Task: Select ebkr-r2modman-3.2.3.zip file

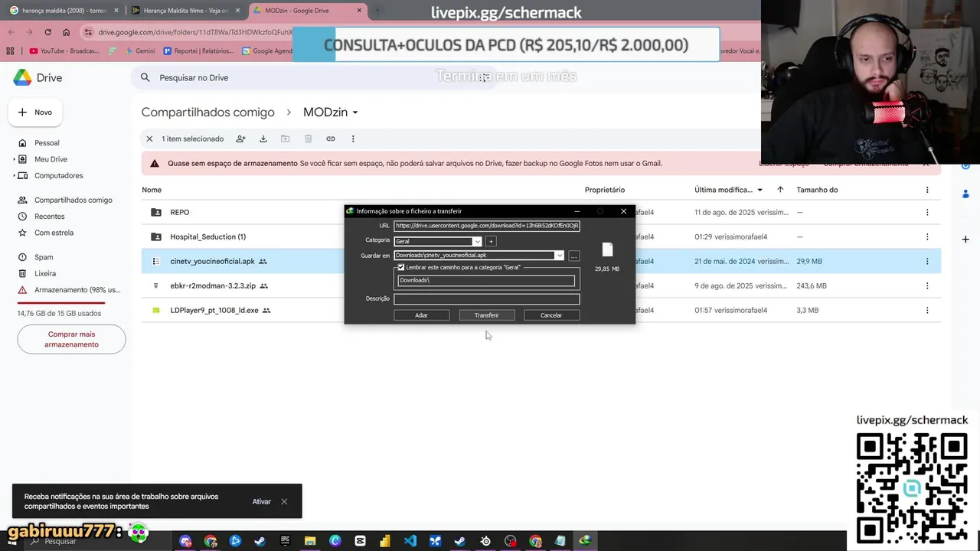Action: point(213,285)
